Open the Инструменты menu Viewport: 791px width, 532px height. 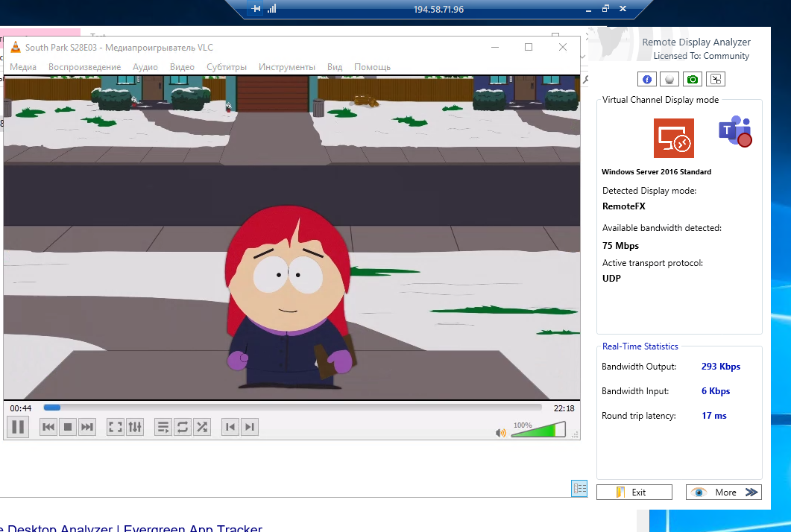(287, 67)
